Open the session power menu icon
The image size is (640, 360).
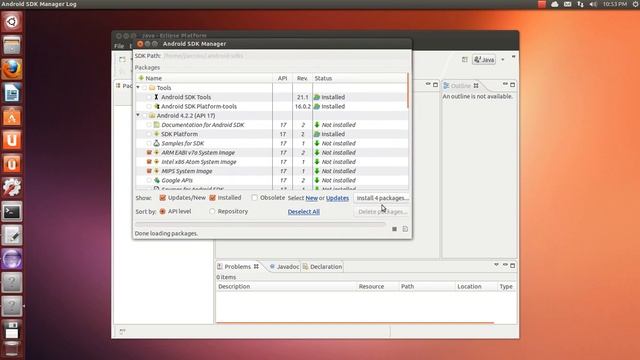pos(636,4)
